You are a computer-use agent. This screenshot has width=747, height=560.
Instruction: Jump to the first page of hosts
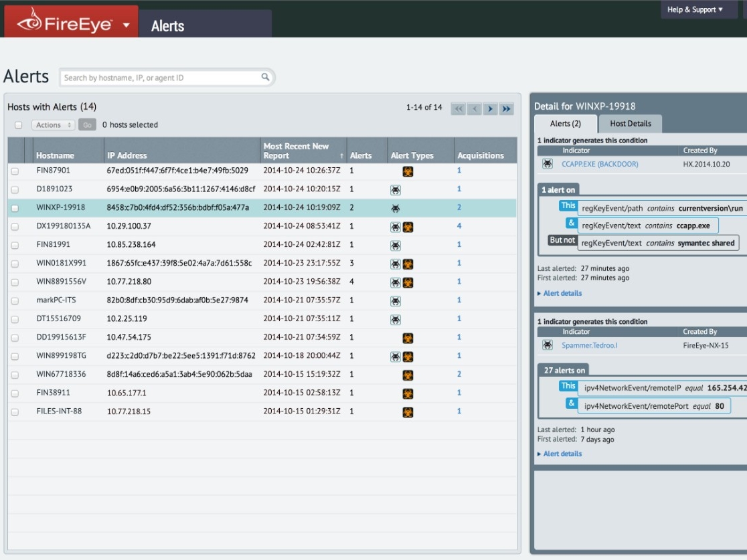coord(459,108)
